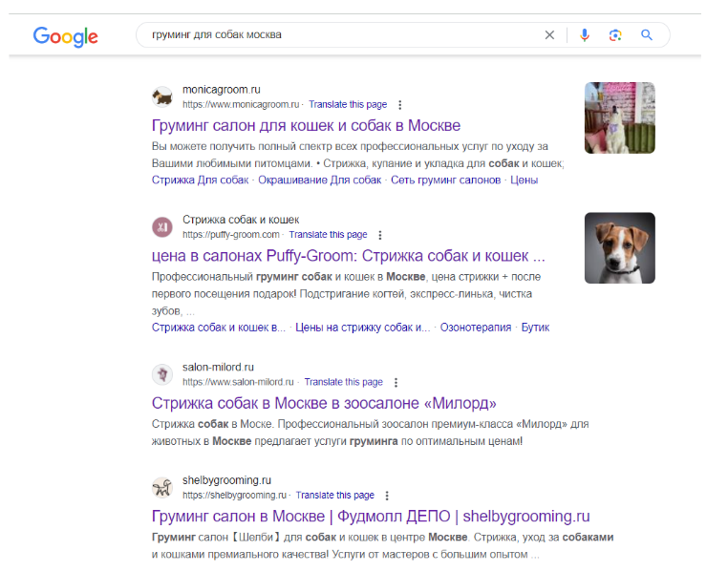728x572 pixels.
Task: Click the Jack Russell puppy thumbnail
Action: point(620,248)
